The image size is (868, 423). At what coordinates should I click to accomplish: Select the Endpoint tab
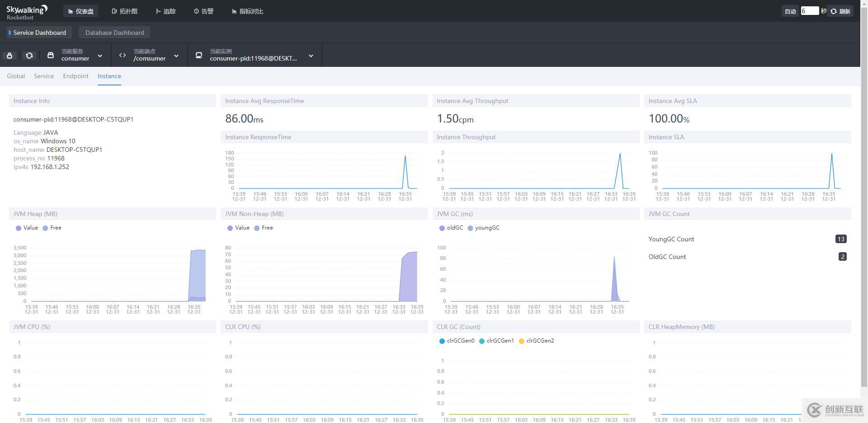tap(75, 76)
